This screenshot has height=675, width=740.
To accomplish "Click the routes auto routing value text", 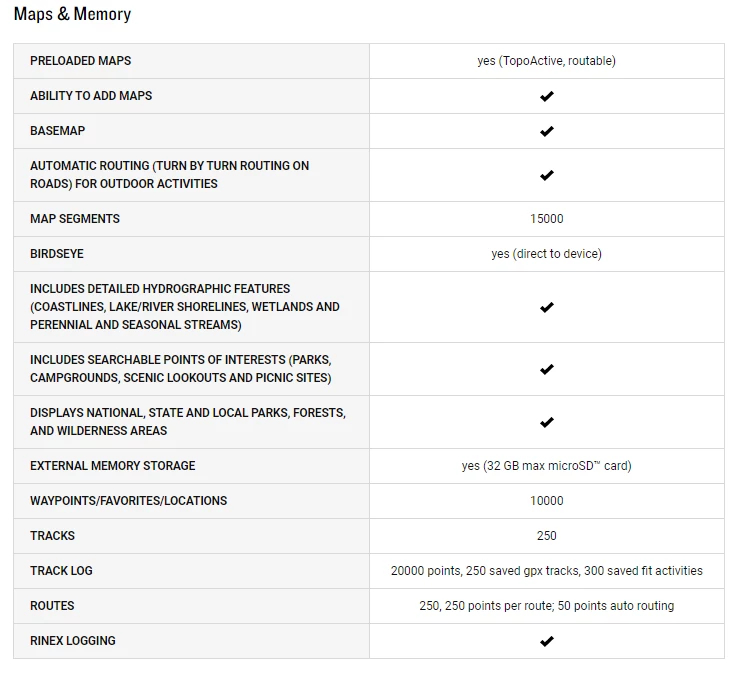I will click(546, 606).
